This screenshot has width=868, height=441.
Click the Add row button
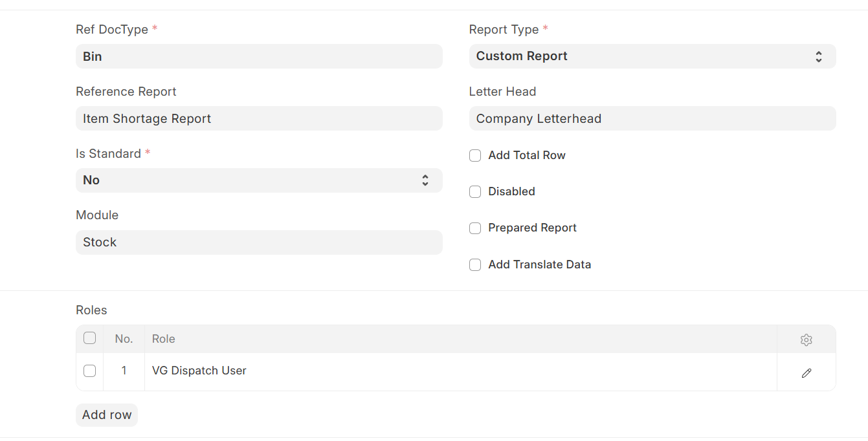107,415
